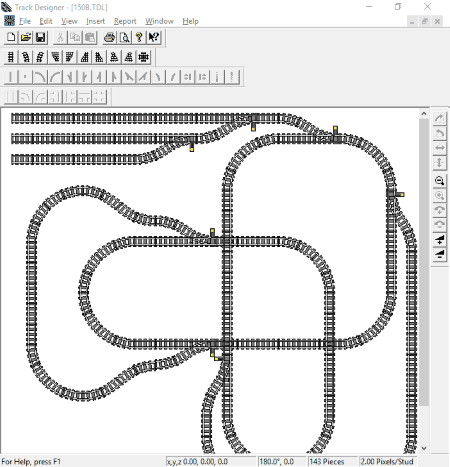Select the second track palette button

[26, 57]
